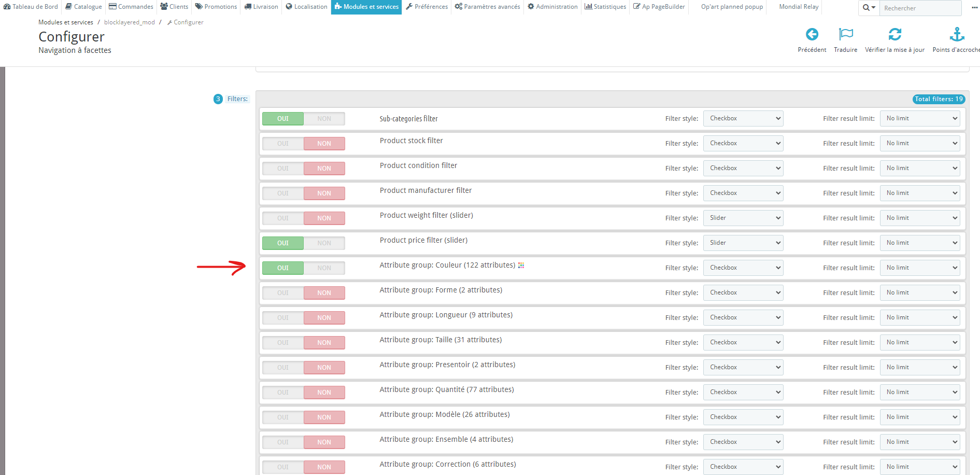Click the Modules et services breadcrumb link
The width and height of the screenshot is (980, 475).
(66, 22)
